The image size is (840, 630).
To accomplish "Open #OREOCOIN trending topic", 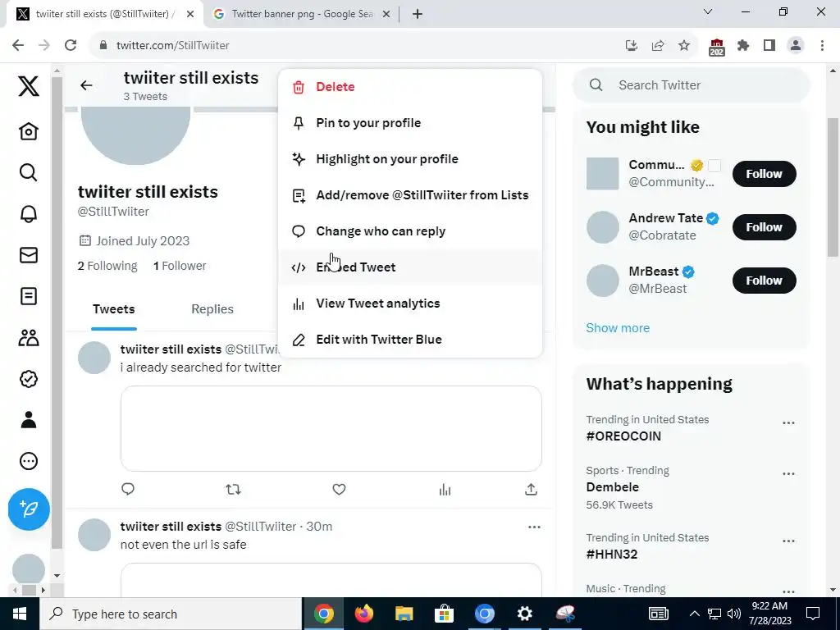I will coord(623,436).
